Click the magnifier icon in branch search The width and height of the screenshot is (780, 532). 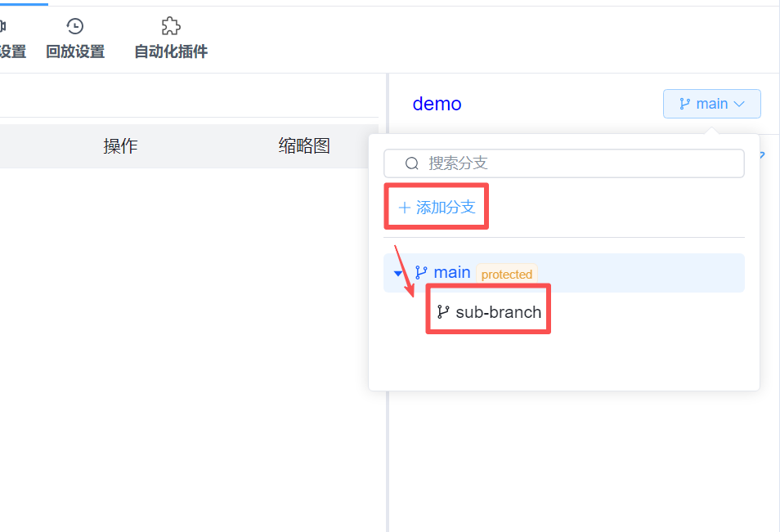412,163
